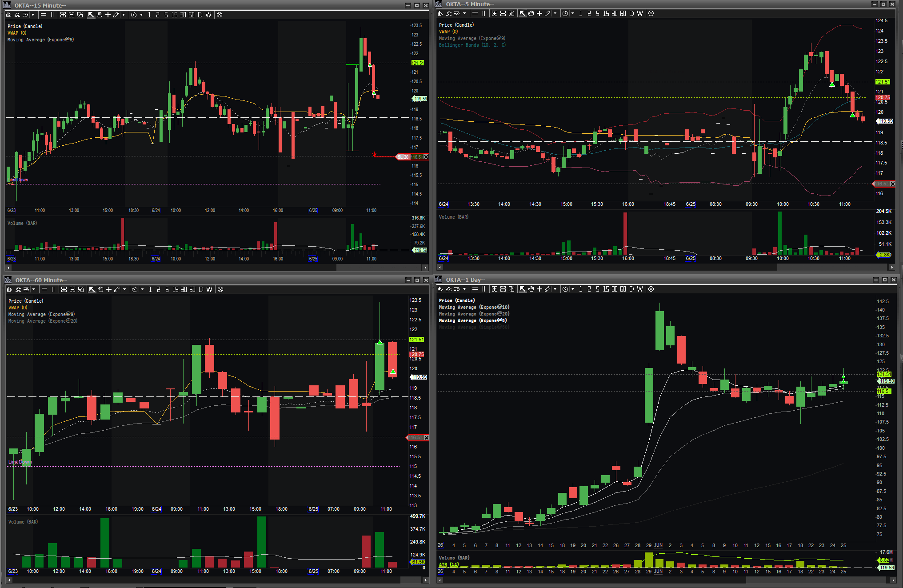
Task: Cancel SL 20 stop order on 15 Minute chart
Action: (x=426, y=157)
